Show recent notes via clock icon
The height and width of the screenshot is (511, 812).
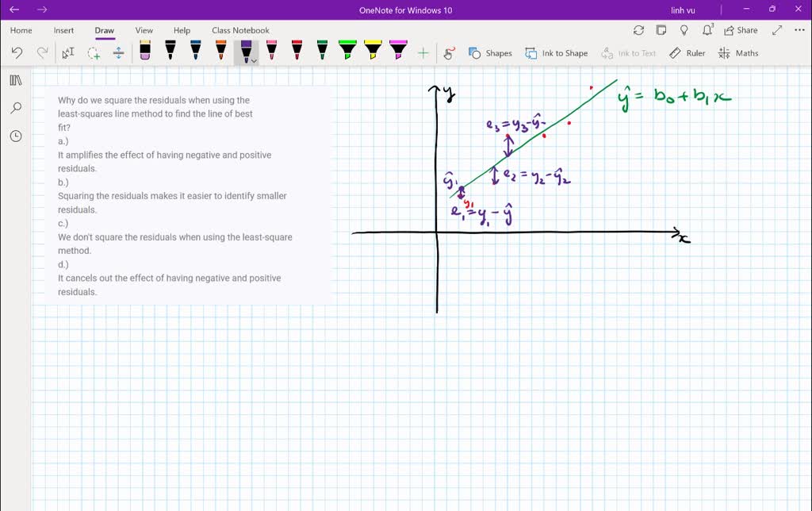point(16,136)
